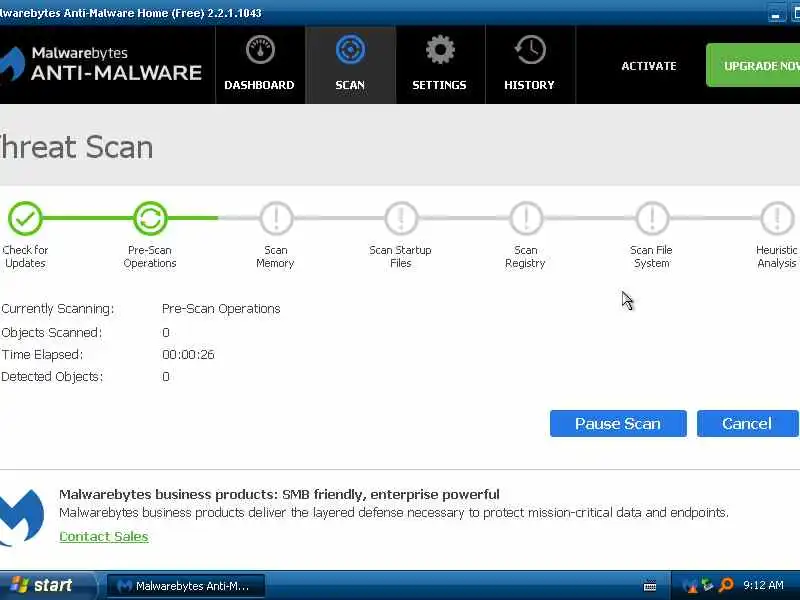Click the orange magnifier tray icon

tap(726, 585)
